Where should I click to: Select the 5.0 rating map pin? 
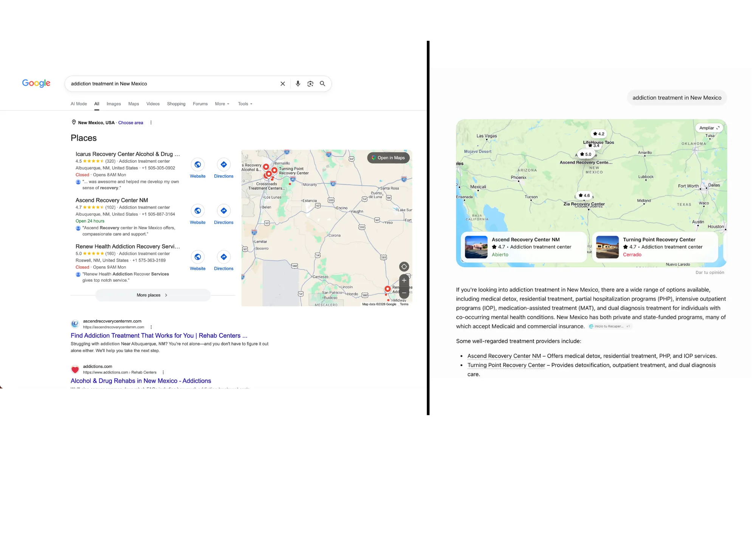point(586,154)
